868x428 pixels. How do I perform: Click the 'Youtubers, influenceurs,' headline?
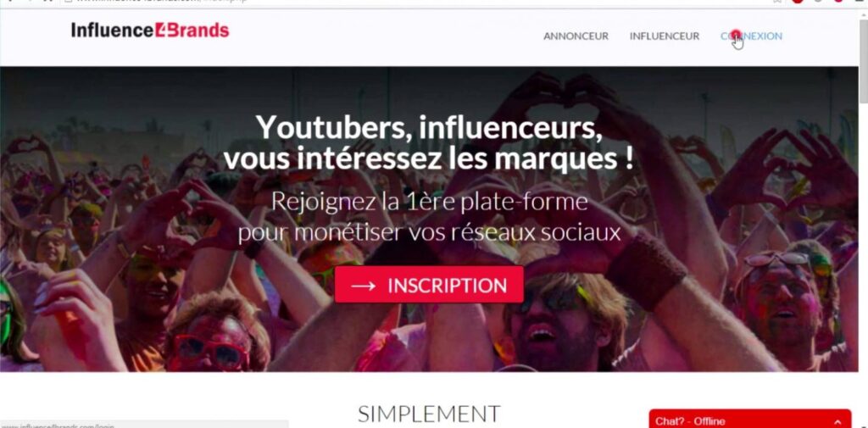tap(429, 127)
